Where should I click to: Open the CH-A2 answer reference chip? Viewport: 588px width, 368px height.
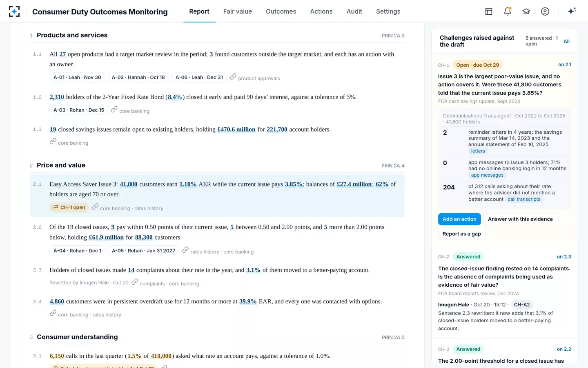(x=522, y=305)
